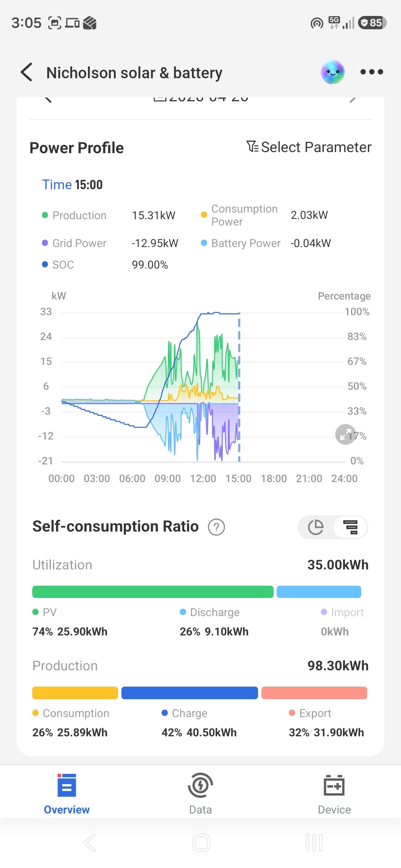Screen dimensions: 401x868
Task: Switch to pie chart view
Action: tap(316, 527)
